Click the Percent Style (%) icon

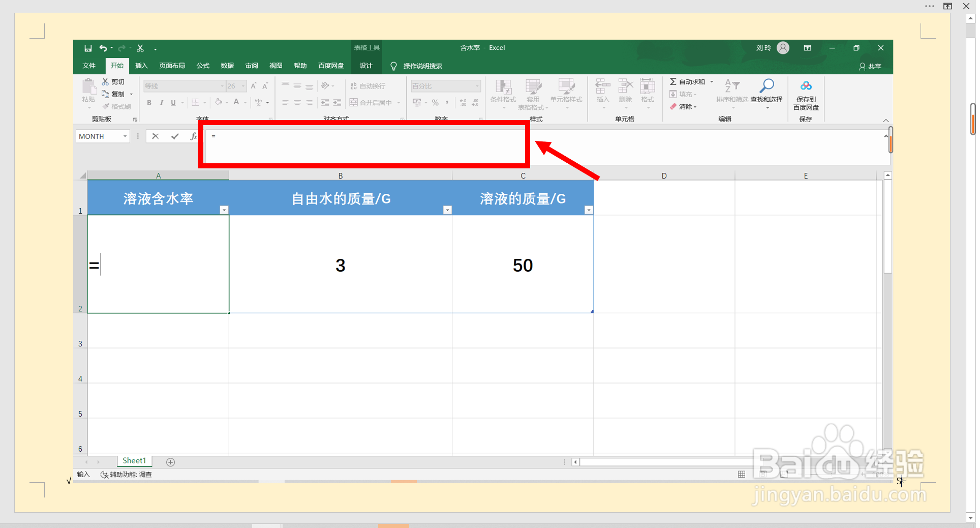coord(435,102)
